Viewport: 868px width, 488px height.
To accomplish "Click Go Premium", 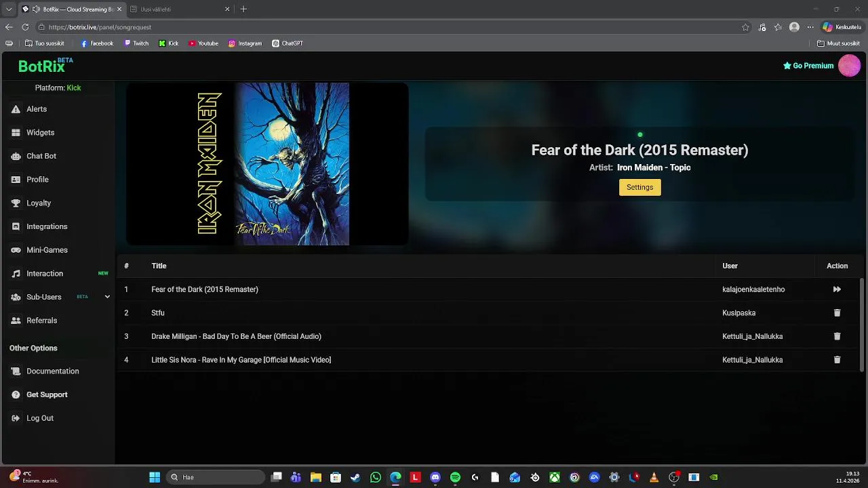I will [808, 66].
